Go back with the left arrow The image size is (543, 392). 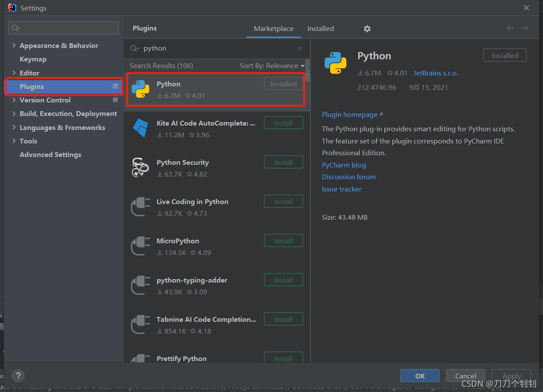[x=510, y=28]
